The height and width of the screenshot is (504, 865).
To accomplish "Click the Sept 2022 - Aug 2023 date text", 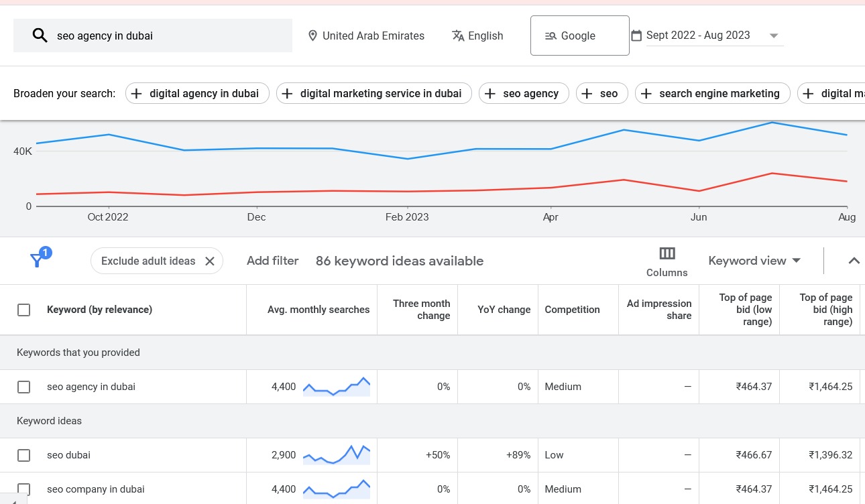I will click(698, 36).
